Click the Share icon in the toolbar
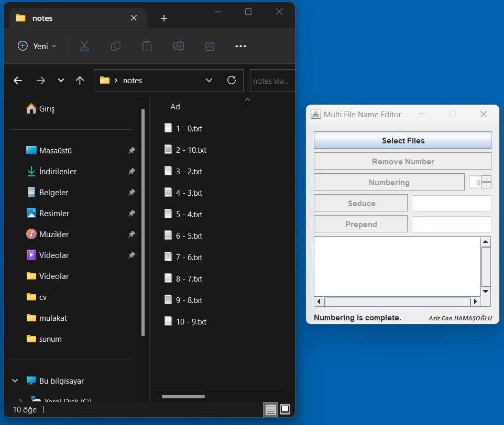 [210, 46]
